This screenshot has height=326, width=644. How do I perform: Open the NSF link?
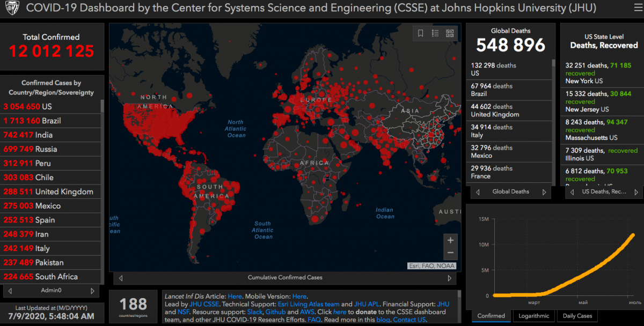pyautogui.click(x=184, y=312)
